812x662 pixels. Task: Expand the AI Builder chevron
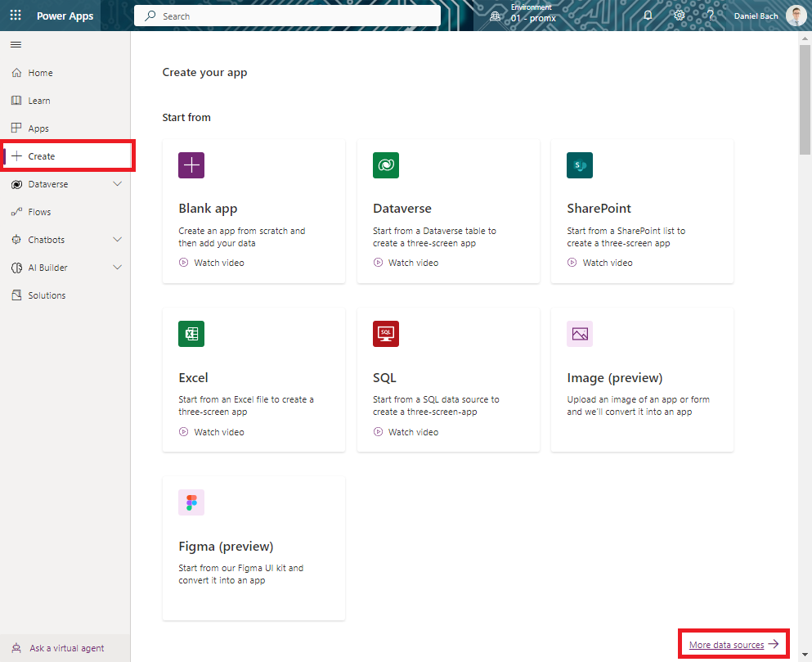tap(117, 268)
